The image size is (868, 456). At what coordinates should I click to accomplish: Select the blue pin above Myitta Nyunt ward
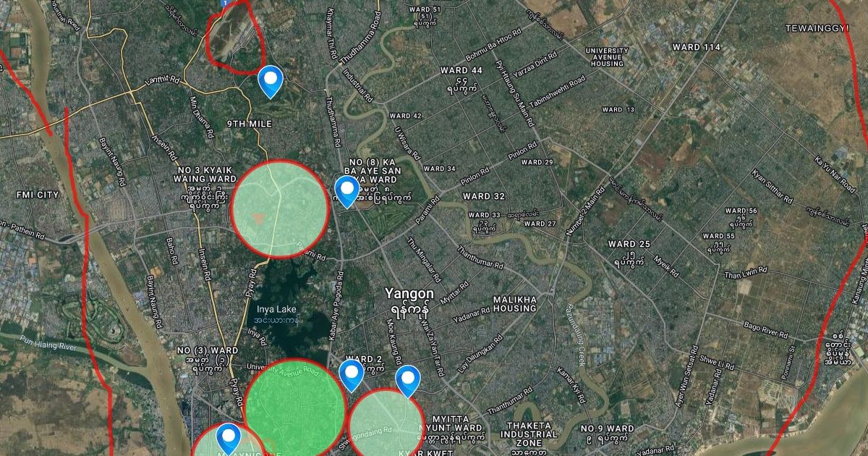click(x=408, y=381)
